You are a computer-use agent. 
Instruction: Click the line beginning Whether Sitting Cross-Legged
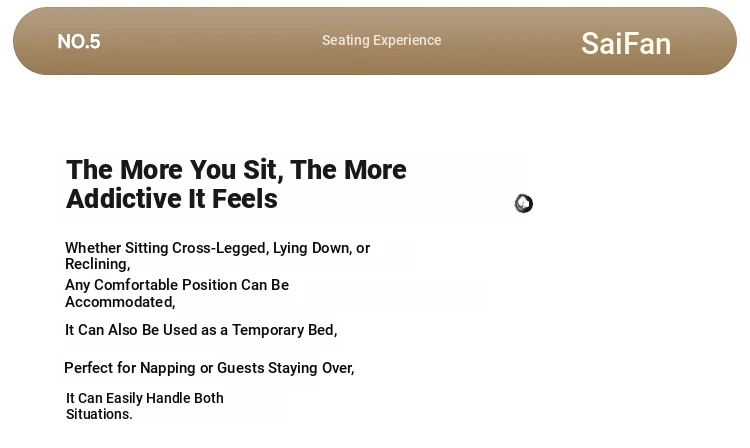point(217,248)
